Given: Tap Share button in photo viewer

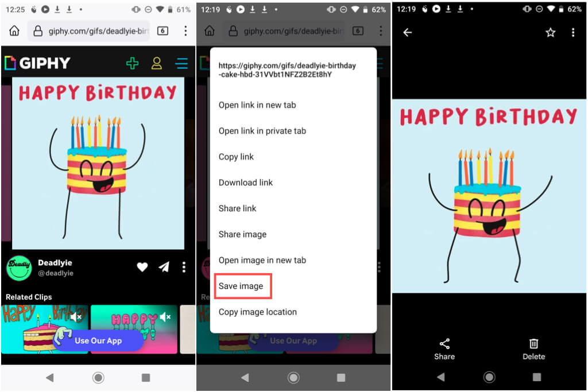Looking at the screenshot, I should [444, 350].
